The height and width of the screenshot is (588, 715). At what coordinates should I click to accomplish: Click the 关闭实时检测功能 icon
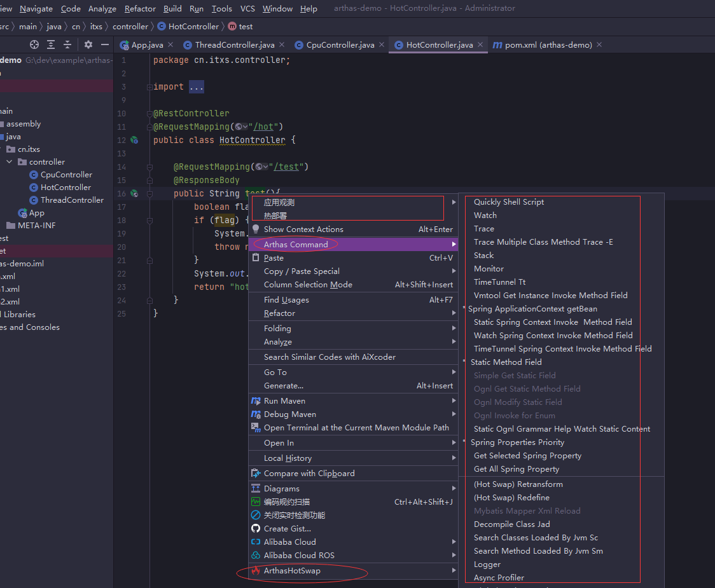point(256,515)
